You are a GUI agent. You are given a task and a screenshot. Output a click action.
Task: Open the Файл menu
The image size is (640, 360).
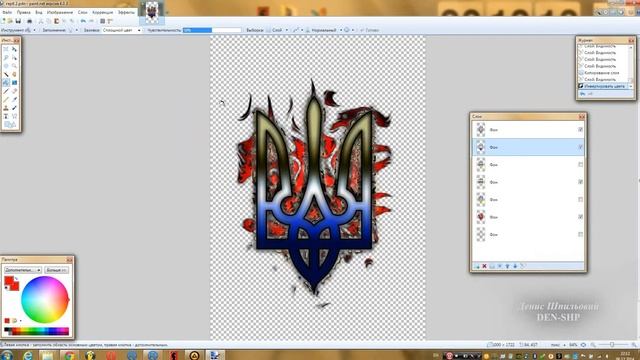tap(7, 12)
